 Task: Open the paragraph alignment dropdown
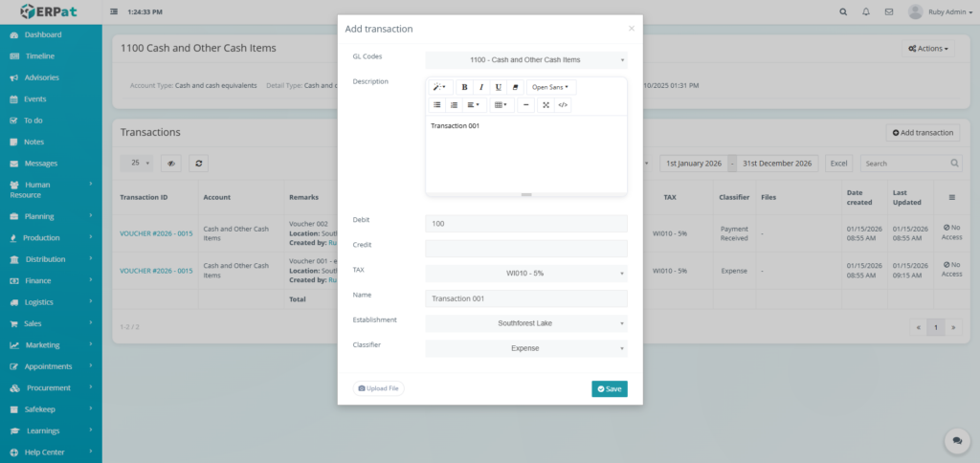[x=475, y=105]
